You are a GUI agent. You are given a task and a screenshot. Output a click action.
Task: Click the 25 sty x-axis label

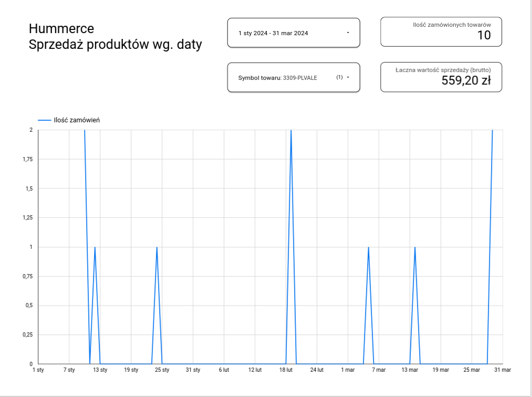pos(162,370)
